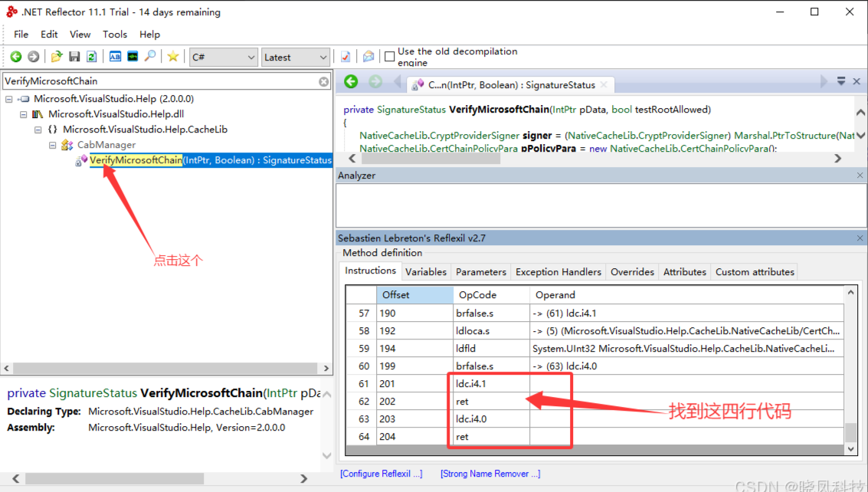868x492 pixels.
Task: Sort by the Offset column header
Action: point(414,295)
